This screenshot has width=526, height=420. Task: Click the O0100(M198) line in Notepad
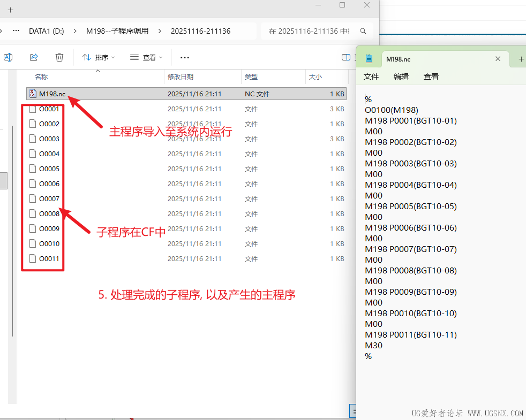pos(392,110)
